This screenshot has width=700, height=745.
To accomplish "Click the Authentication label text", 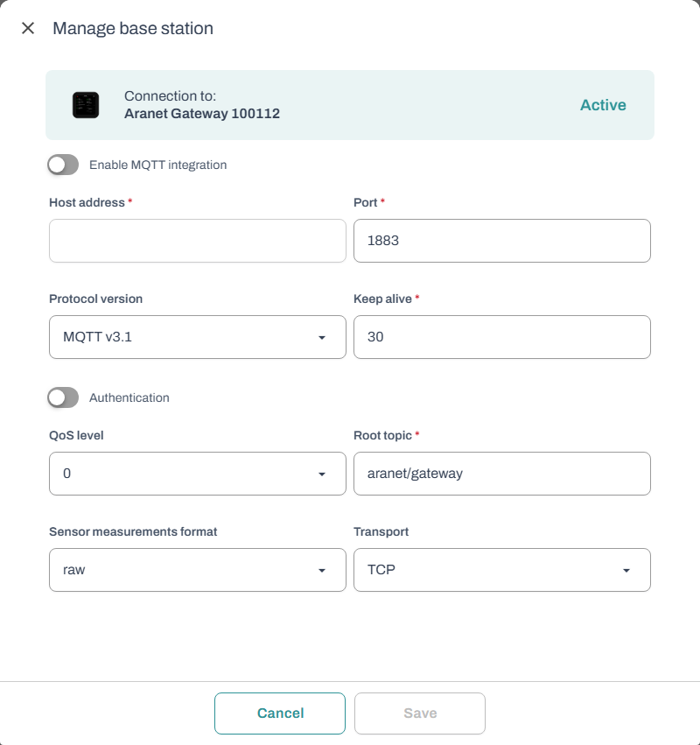I will click(x=129, y=397).
